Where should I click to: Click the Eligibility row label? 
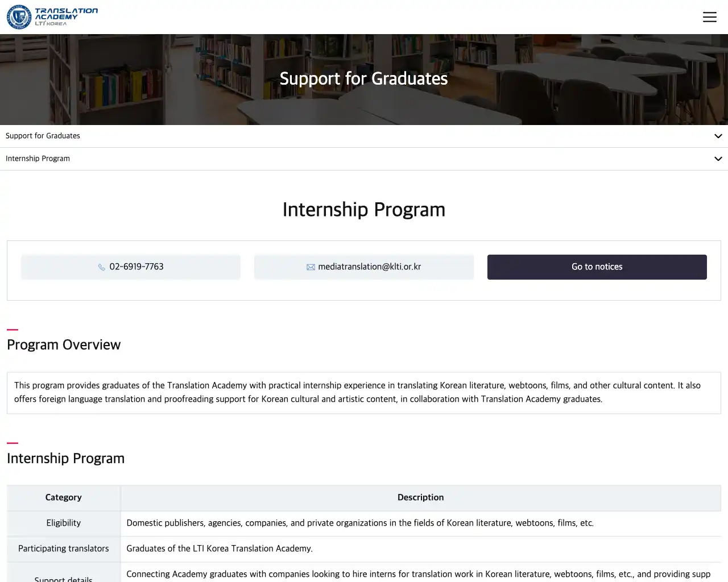64,523
